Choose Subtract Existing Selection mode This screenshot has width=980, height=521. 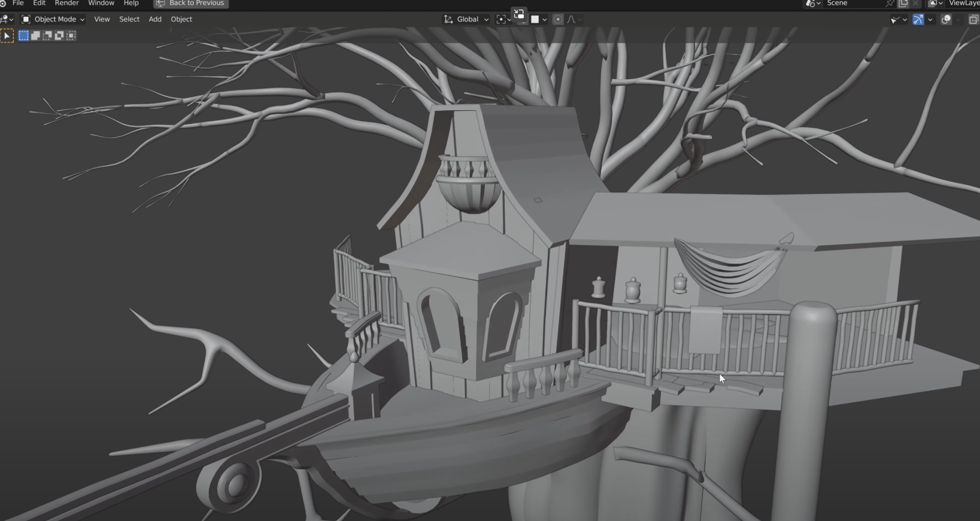47,36
